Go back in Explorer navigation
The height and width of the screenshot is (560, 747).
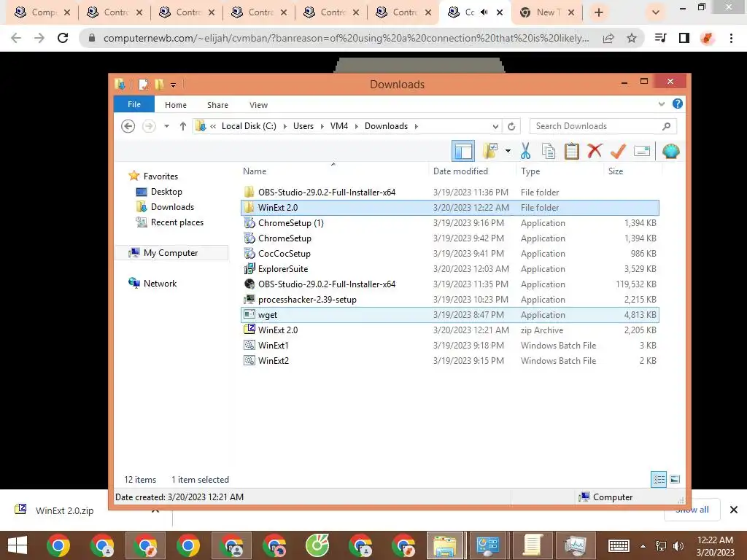(x=128, y=126)
